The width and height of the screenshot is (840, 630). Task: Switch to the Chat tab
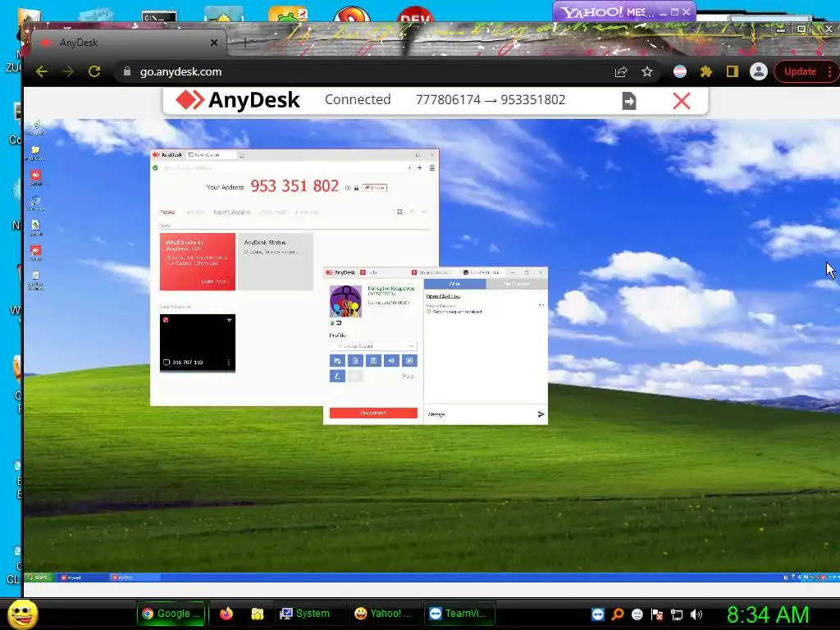coord(454,284)
